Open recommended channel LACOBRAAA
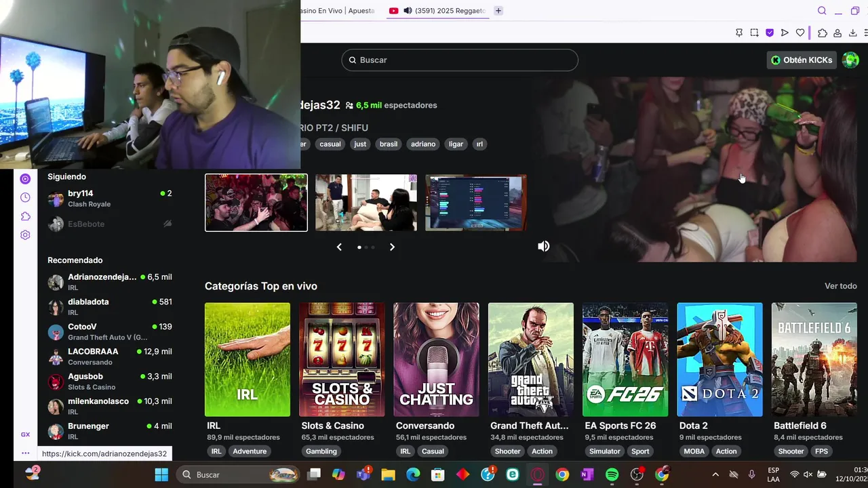This screenshot has width=868, height=488. [x=110, y=357]
